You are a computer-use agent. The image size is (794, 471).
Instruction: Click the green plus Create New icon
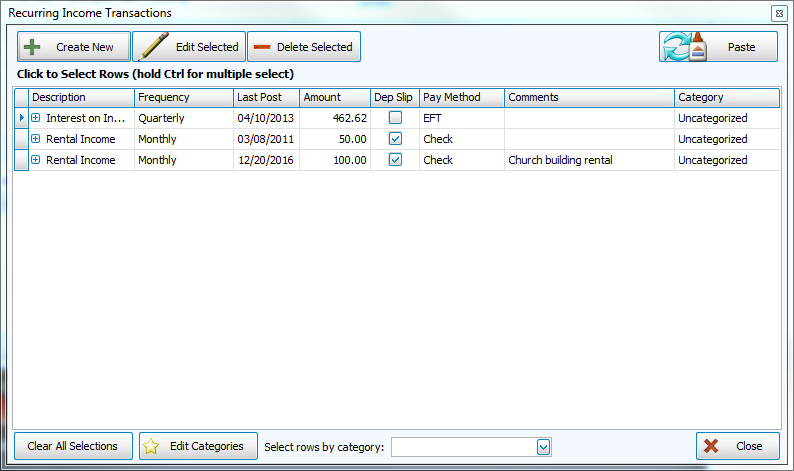pos(32,47)
